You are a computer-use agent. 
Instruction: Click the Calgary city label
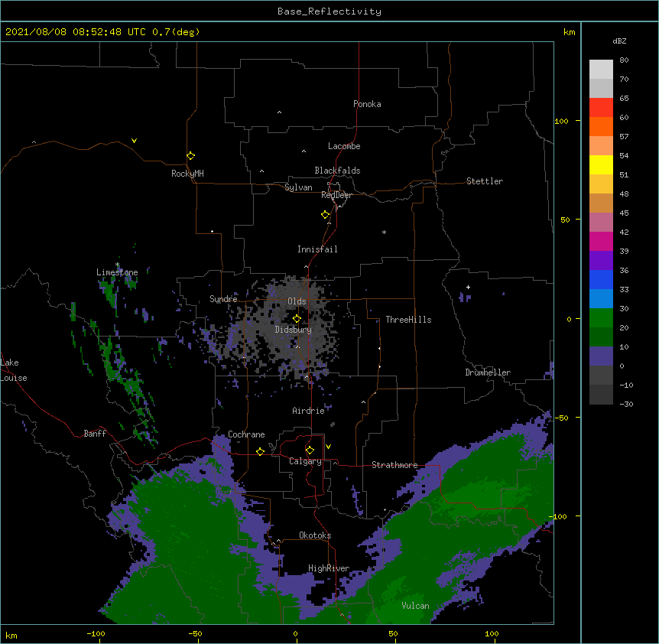click(x=305, y=461)
